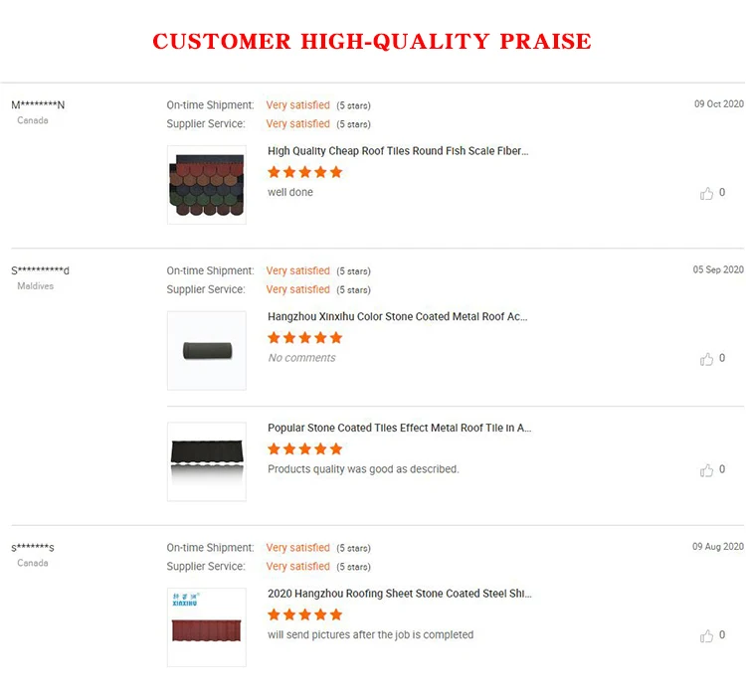The width and height of the screenshot is (746, 700).
Task: Open "Hangzhou Xinxihu Color Stone Coated" link
Action: (398, 317)
